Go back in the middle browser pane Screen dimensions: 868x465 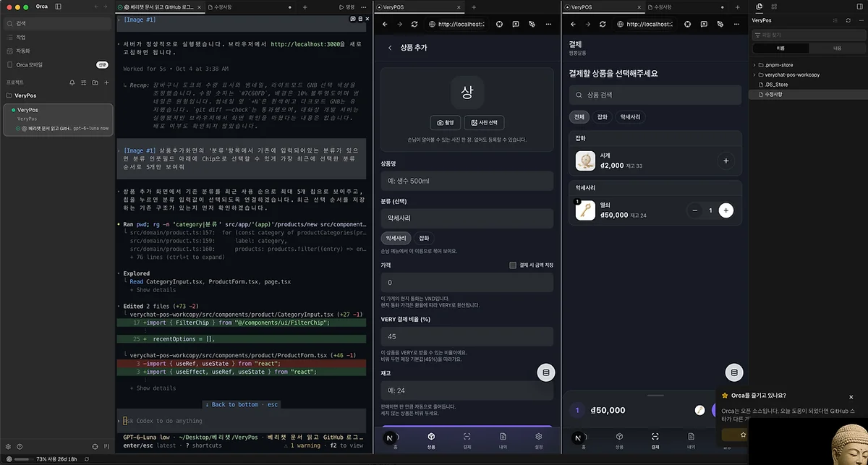[x=385, y=24]
